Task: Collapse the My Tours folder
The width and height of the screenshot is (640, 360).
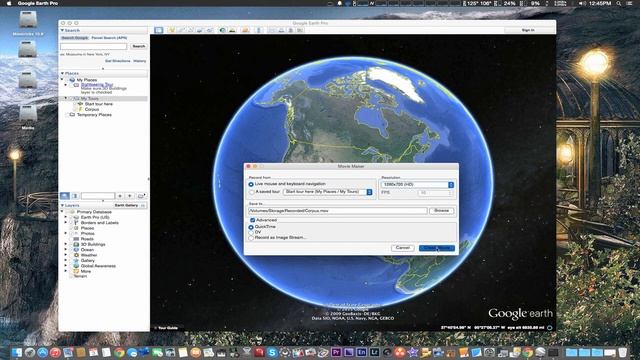Action: 66,98
